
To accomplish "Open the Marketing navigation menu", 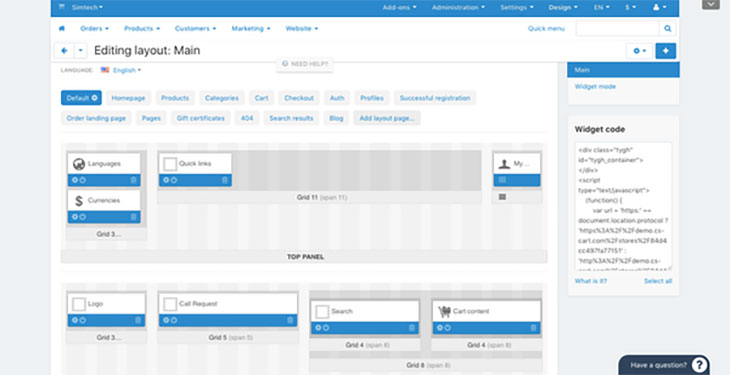I will 251,28.
